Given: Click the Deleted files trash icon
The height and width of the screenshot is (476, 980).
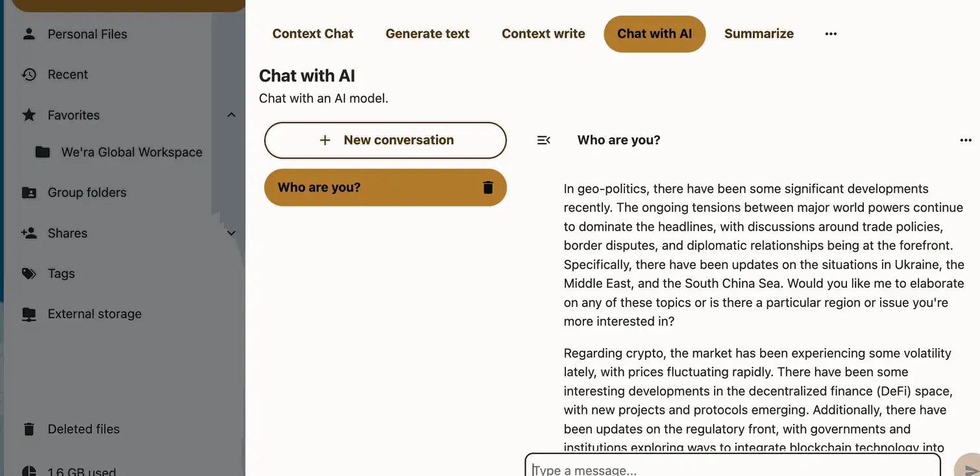Looking at the screenshot, I should coord(29,429).
